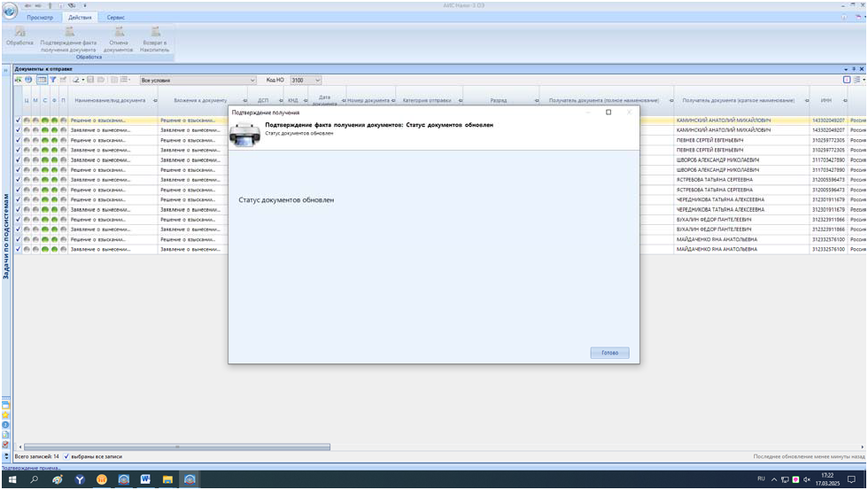The height and width of the screenshot is (490, 868).
Task: Click the horizontal scrollbar thumb under the grid
Action: 177,447
